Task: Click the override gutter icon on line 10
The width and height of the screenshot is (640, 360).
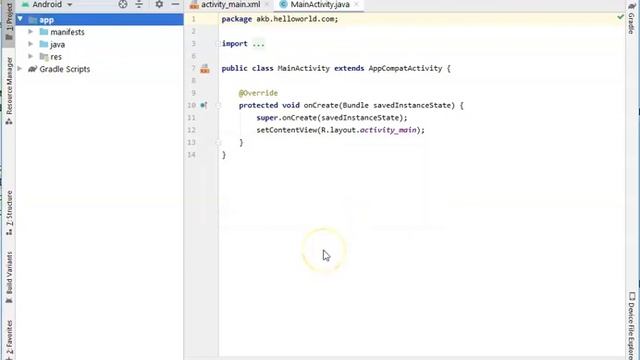Action: [204, 105]
